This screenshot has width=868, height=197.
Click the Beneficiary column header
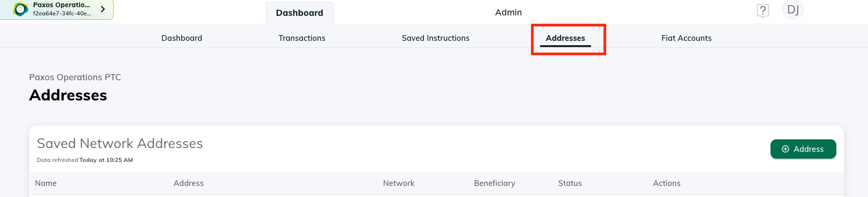click(494, 183)
